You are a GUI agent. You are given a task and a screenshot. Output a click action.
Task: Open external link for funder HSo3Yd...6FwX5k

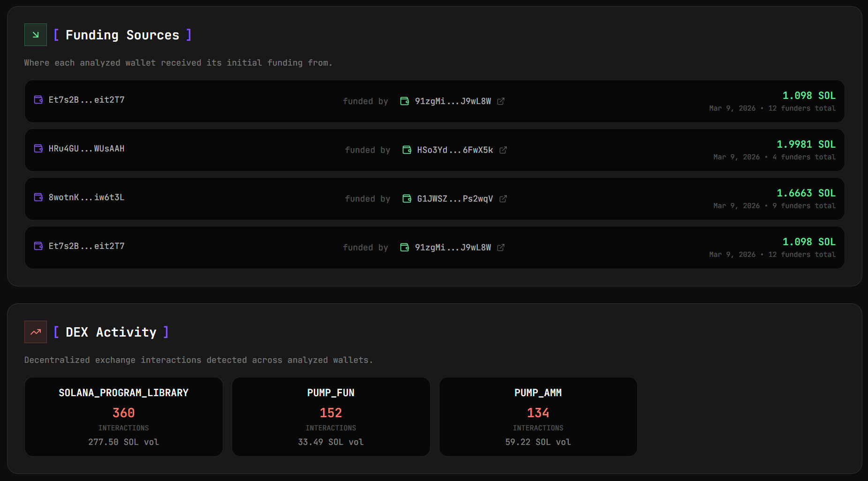[x=504, y=150]
